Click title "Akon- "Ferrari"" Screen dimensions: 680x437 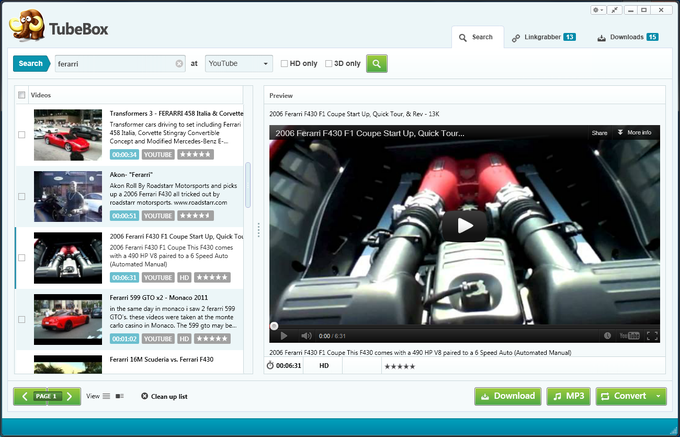pos(131,175)
